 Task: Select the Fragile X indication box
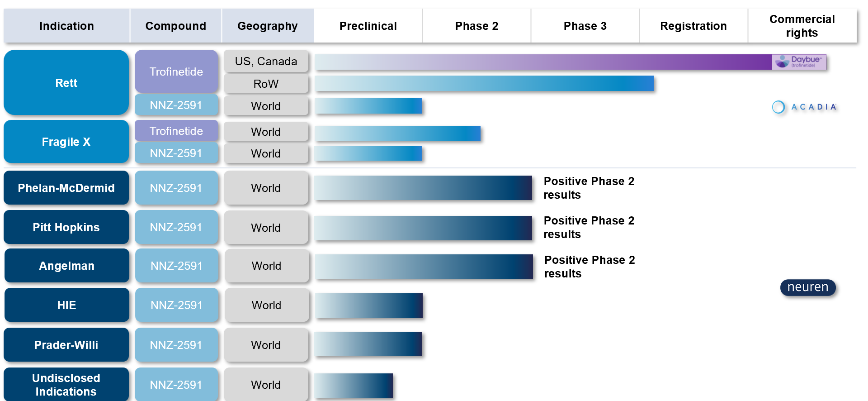pos(66,142)
